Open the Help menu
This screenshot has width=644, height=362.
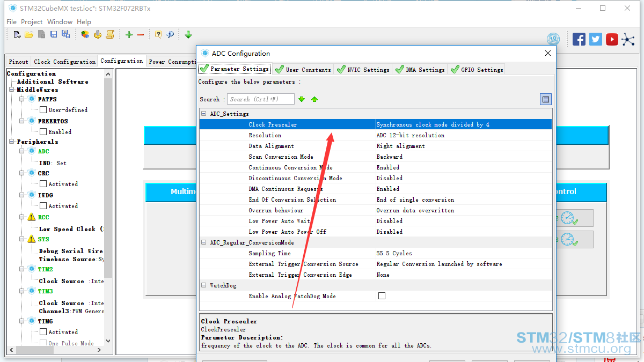[x=84, y=22]
